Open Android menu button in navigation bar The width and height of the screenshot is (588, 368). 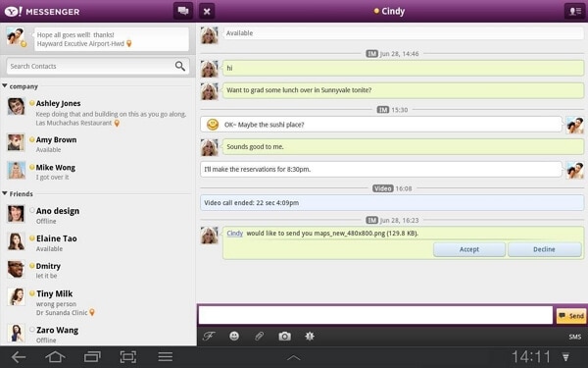(x=166, y=357)
